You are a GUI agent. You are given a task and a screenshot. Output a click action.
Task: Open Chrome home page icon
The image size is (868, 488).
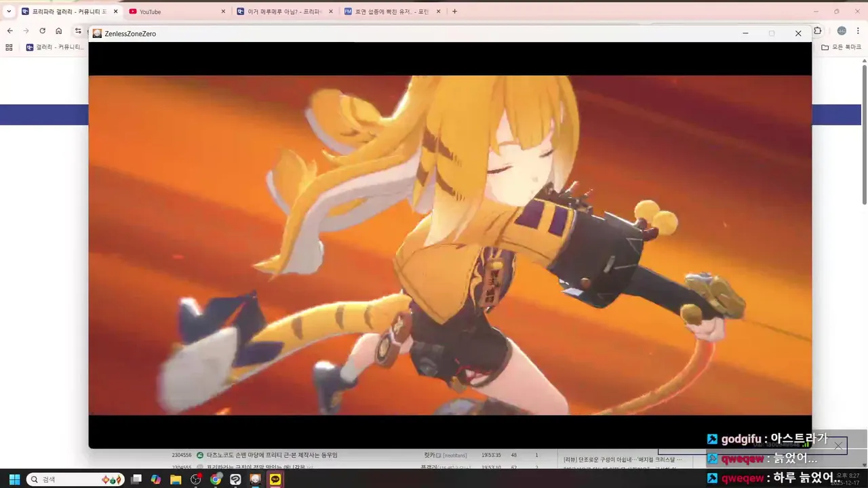pos(59,30)
